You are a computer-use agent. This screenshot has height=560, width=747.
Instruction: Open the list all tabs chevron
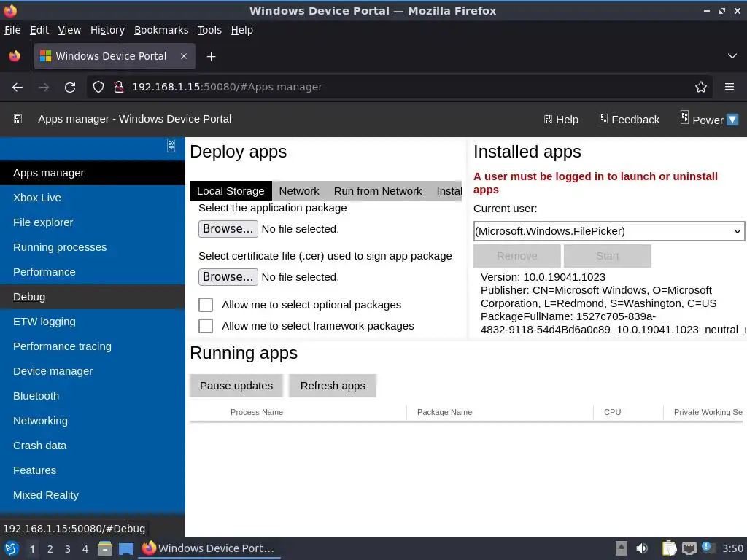point(732,56)
